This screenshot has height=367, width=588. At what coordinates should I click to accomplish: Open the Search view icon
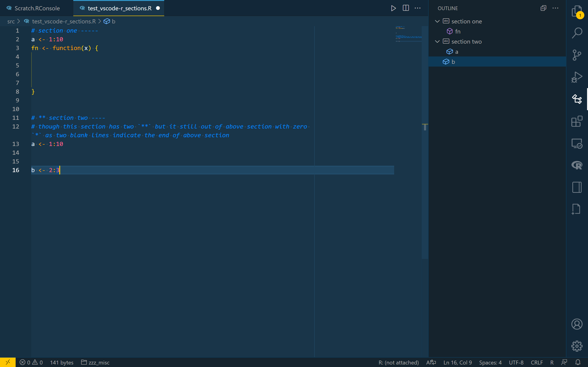(x=577, y=33)
